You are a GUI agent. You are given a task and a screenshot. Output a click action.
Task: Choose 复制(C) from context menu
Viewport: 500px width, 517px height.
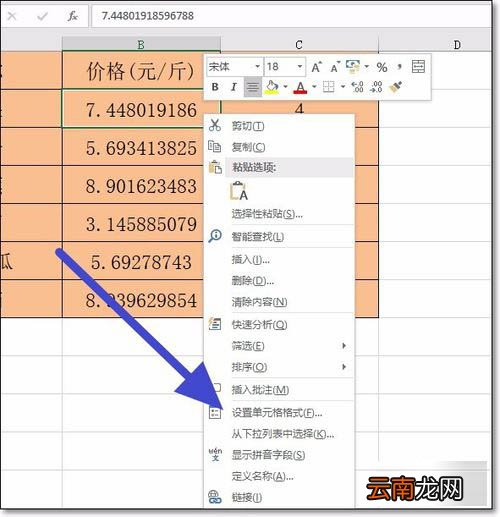pos(279,147)
